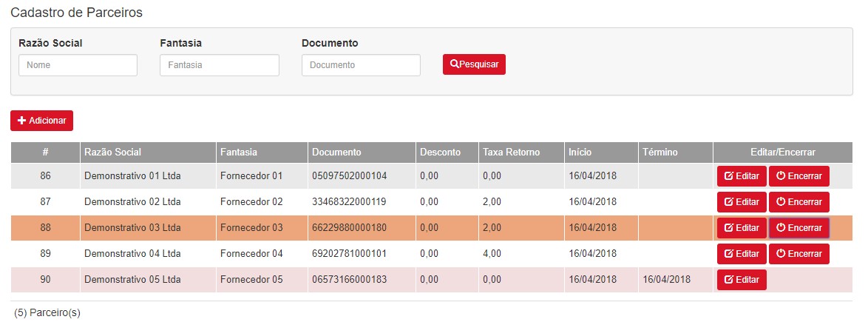Image resolution: width=868 pixels, height=325 pixels.
Task: Click document number 05097502000104
Action: [x=349, y=176]
